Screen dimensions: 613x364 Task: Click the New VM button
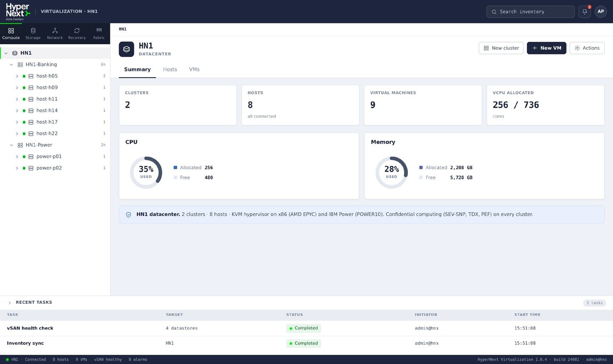[547, 48]
